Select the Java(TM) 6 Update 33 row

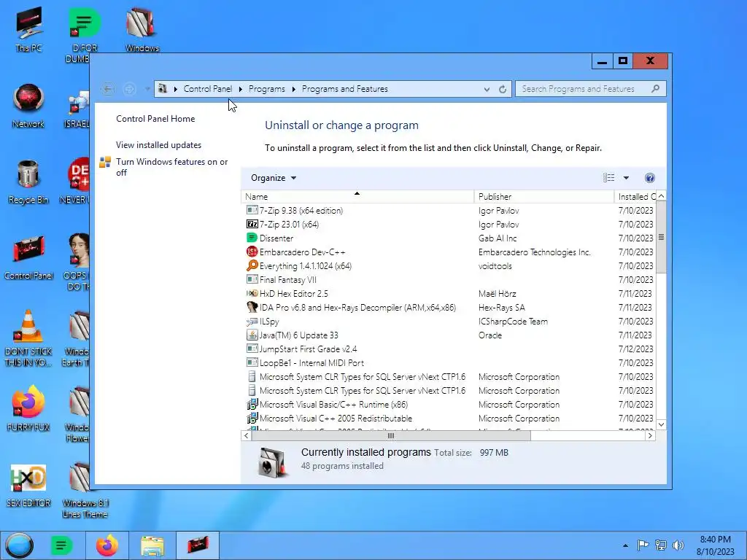[x=449, y=335]
